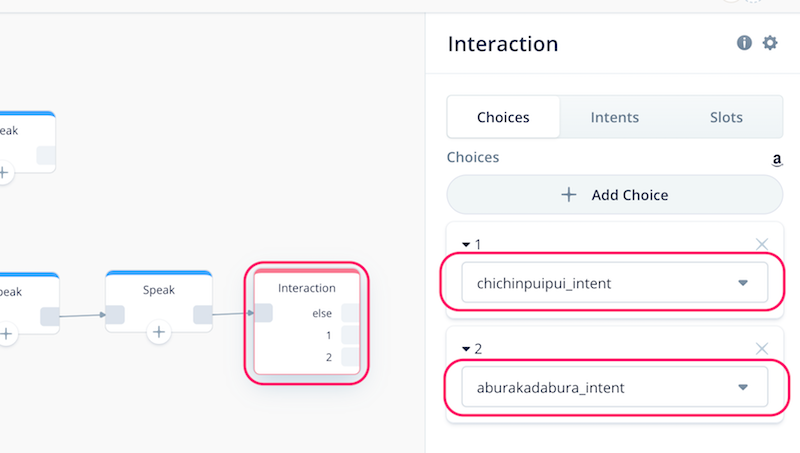Click the plus icon in Add Choice
Screen dimensions: 800x453
[x=568, y=195]
